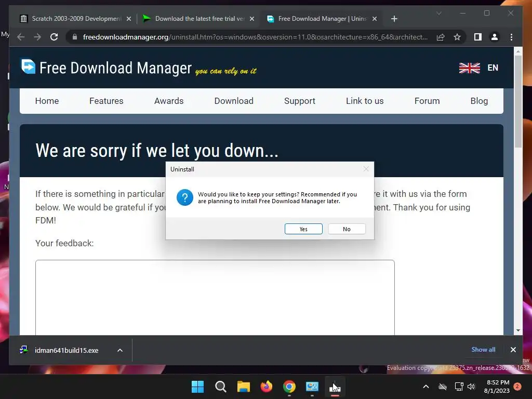Click the UK flag icon

[470, 68]
